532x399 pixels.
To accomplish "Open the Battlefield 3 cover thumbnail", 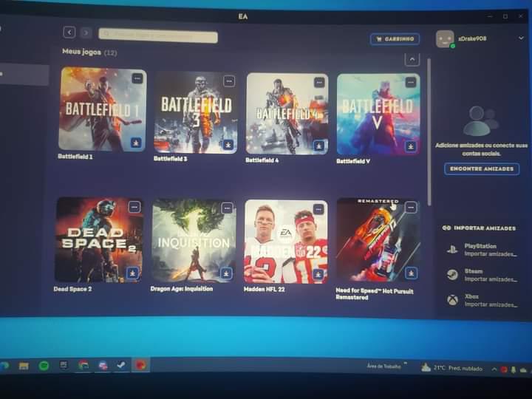I will (195, 112).
